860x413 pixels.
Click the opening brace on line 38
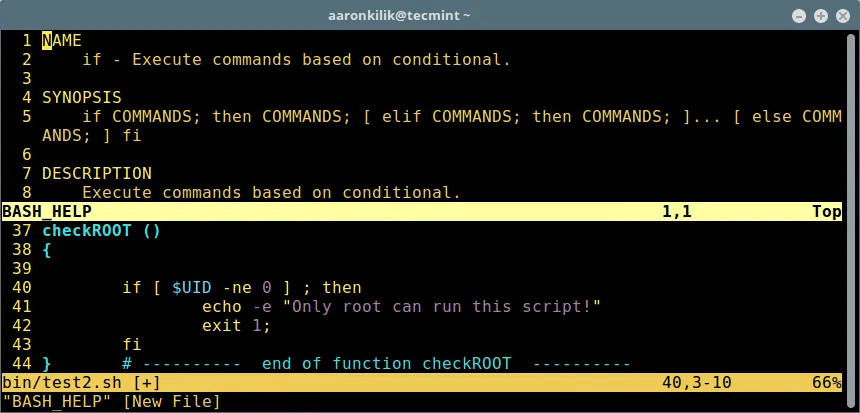(47, 250)
